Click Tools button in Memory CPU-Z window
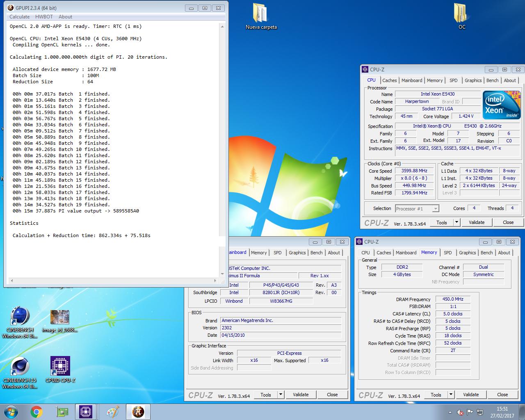This screenshot has width=525, height=420. 436,395
